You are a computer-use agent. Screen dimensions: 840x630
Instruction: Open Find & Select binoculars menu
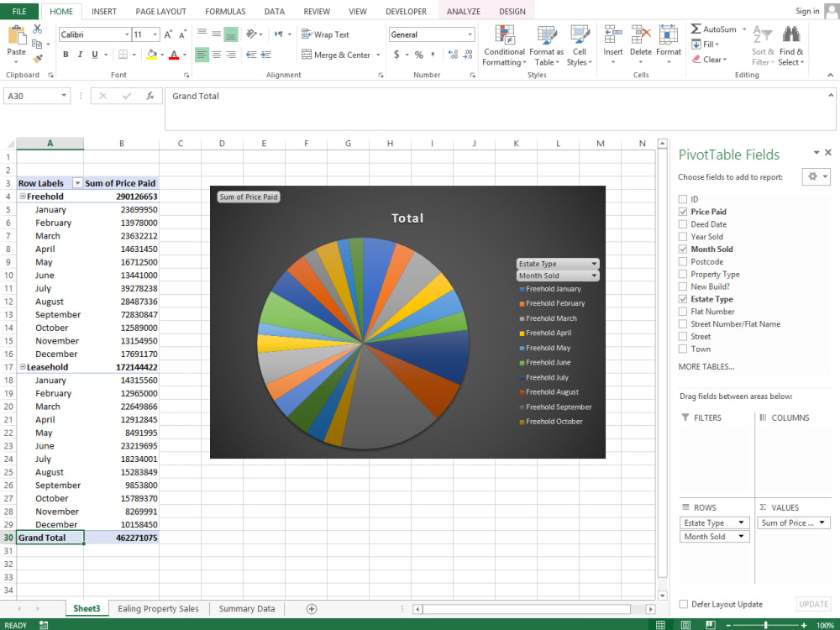[791, 46]
